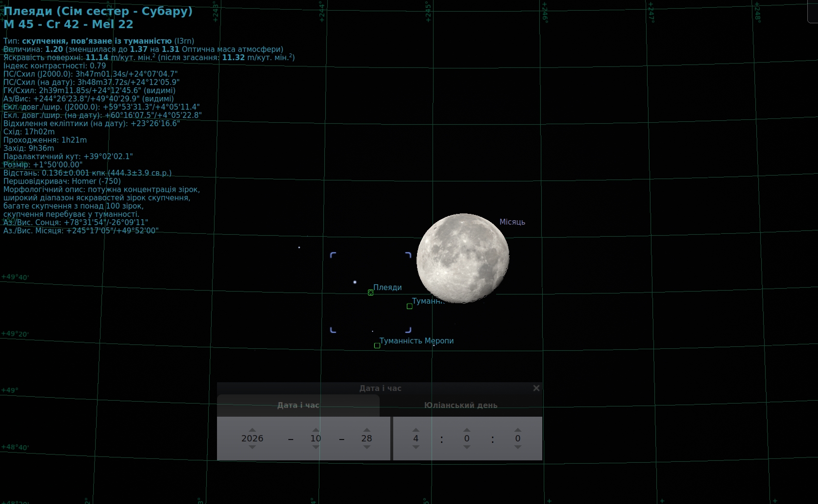Viewport: 818px width, 504px height.
Task: Click the Туманність Меропи label text
Action: pyautogui.click(x=417, y=341)
